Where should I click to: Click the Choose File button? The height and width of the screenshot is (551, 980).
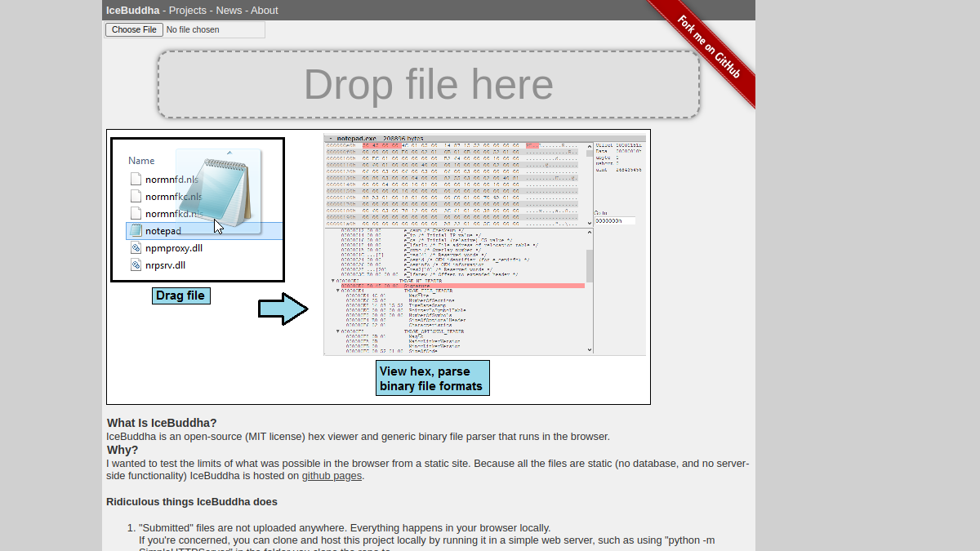[134, 29]
